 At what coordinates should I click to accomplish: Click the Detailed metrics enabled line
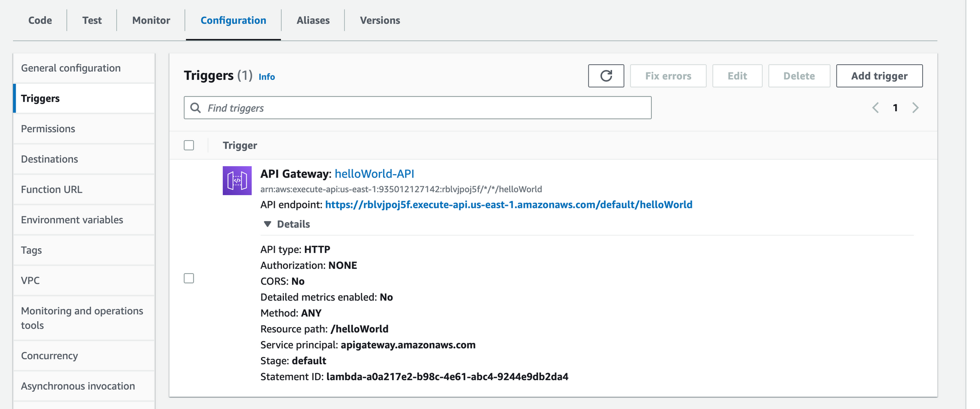coord(327,297)
